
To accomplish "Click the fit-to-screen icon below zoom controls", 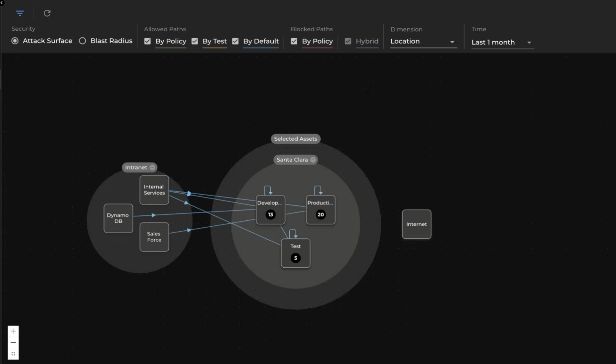I will tap(13, 353).
